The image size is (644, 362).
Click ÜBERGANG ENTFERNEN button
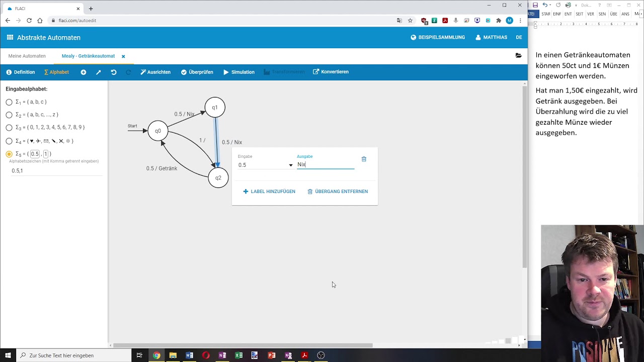338,192
